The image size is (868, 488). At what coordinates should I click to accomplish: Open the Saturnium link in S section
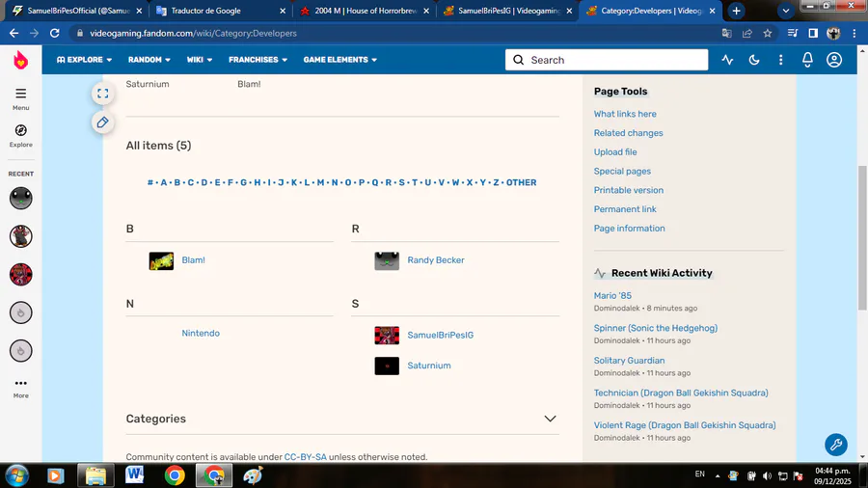click(x=429, y=366)
